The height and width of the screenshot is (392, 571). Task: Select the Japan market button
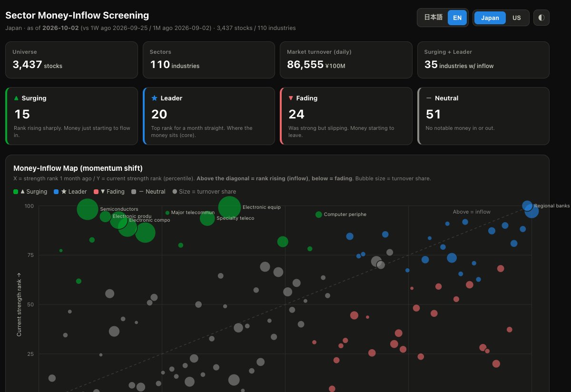point(490,18)
